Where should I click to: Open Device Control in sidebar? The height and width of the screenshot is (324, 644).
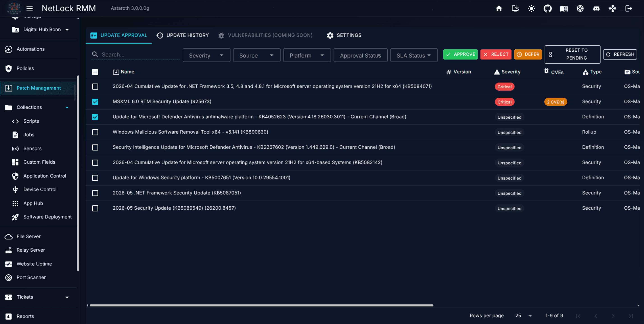38,189
